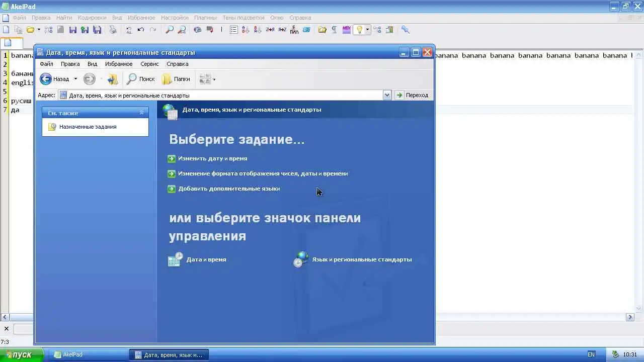
Task: Toggle the paragraph mark ¶ icon
Action: [x=334, y=30]
